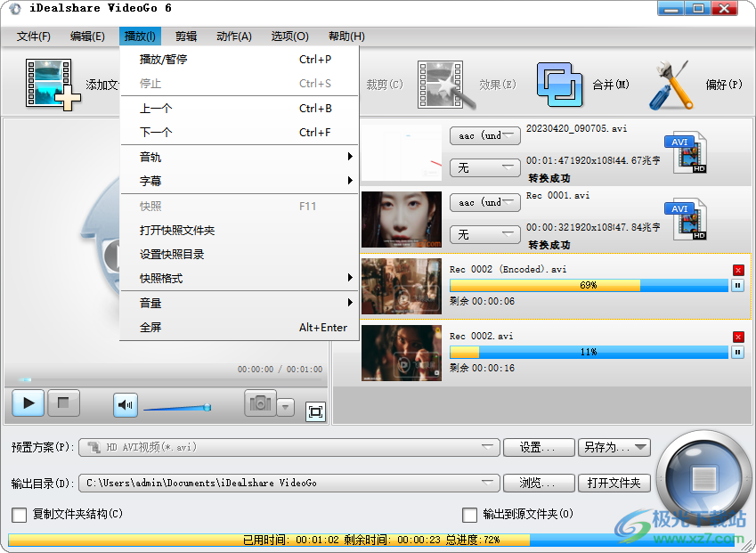The height and width of the screenshot is (553, 756).
Task: Open the 剪辑 menu
Action: click(186, 37)
